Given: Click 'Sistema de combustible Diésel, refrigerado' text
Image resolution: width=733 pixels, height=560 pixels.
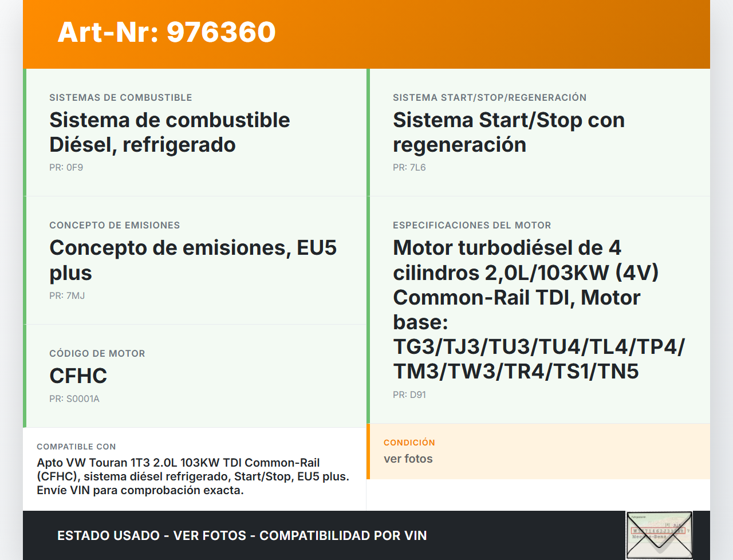Looking at the screenshot, I should [170, 132].
